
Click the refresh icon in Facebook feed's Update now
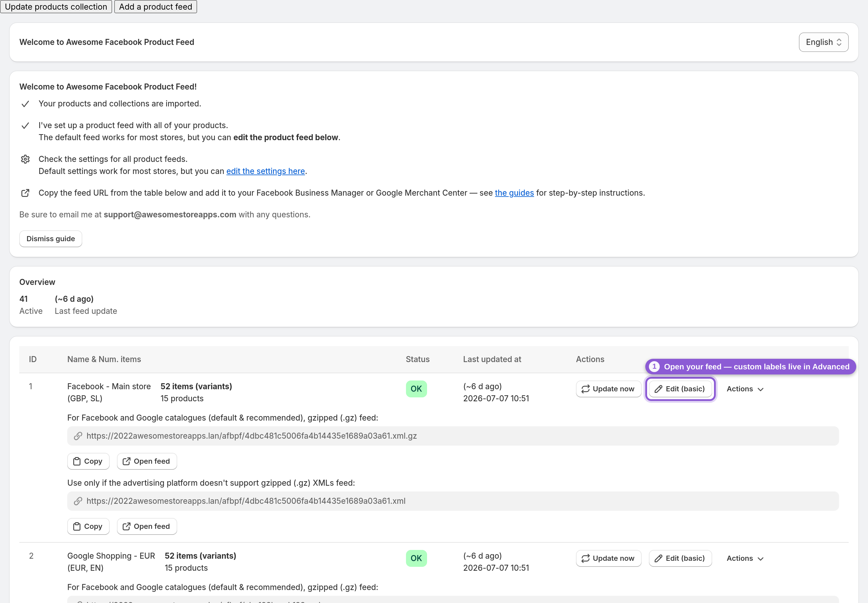coord(586,389)
